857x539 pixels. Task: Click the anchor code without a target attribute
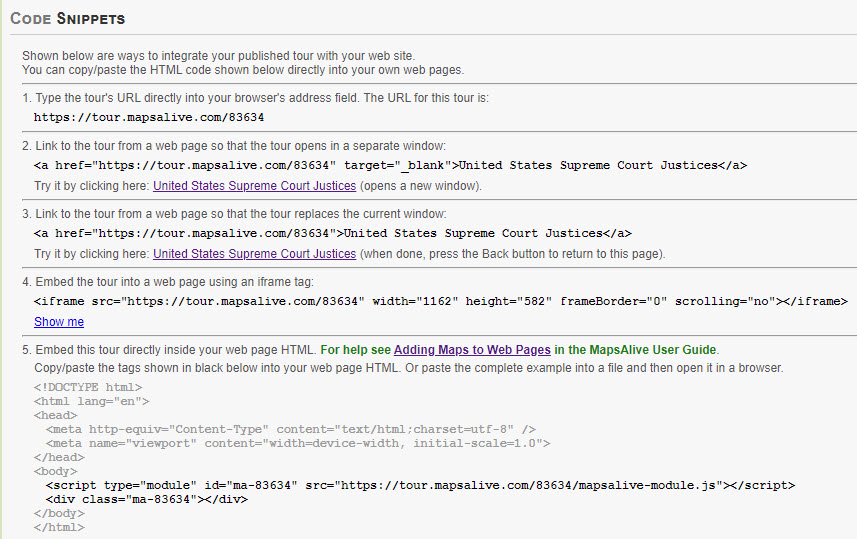(x=332, y=233)
